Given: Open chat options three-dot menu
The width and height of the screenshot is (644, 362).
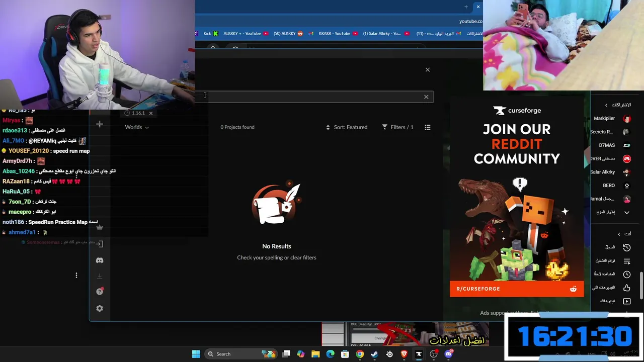Looking at the screenshot, I should (x=76, y=276).
